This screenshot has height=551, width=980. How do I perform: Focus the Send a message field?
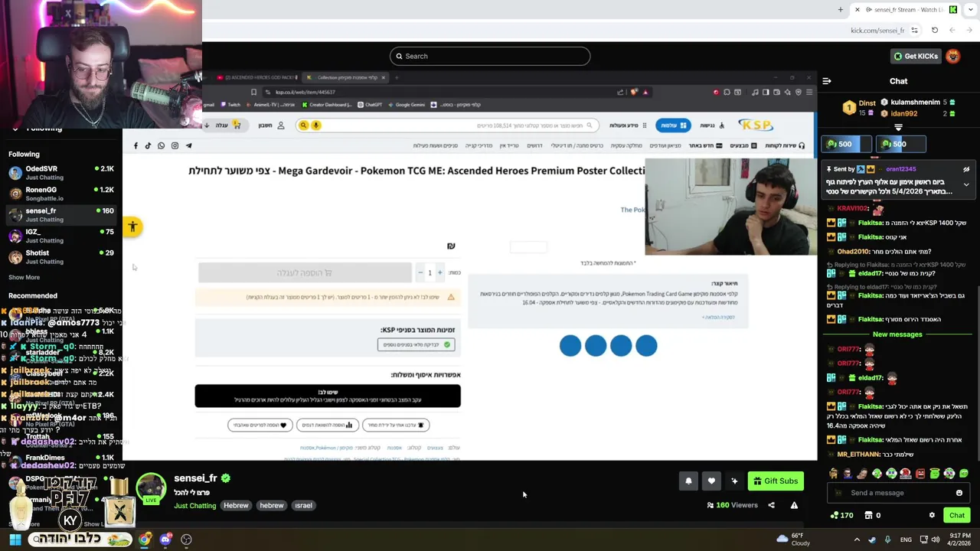[x=898, y=493]
